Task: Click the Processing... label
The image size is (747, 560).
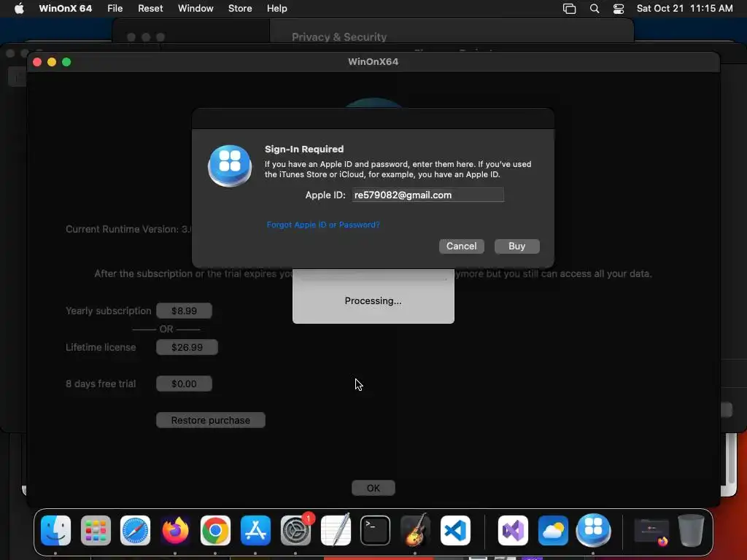Action: [x=373, y=301]
